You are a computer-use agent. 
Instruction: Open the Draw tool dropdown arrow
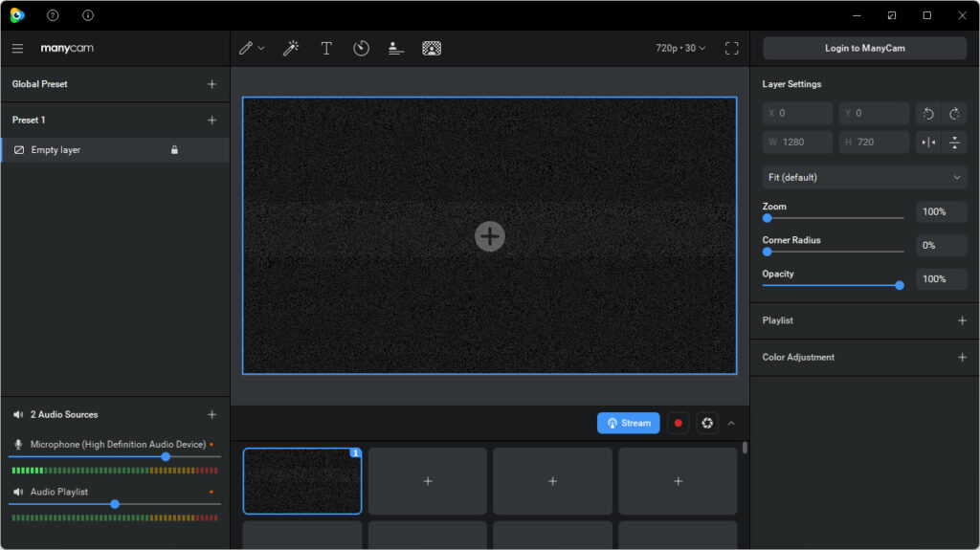[x=261, y=48]
